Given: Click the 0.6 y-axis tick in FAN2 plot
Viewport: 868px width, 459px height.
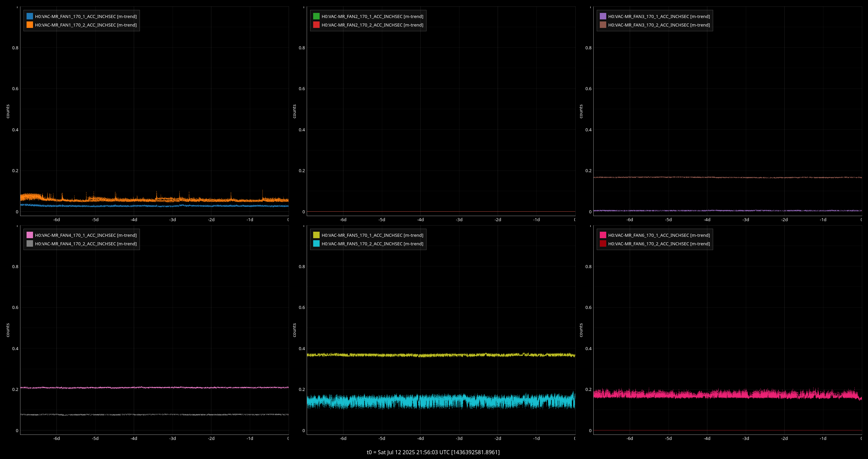Looking at the screenshot, I should tap(302, 89).
